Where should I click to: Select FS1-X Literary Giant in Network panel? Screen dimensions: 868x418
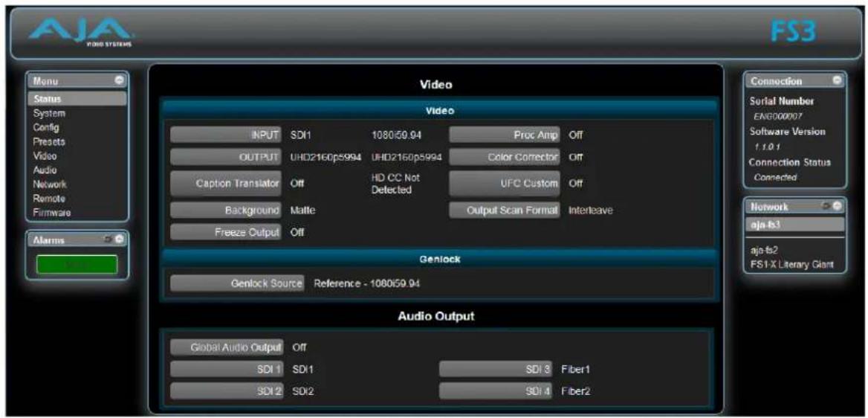(x=790, y=265)
